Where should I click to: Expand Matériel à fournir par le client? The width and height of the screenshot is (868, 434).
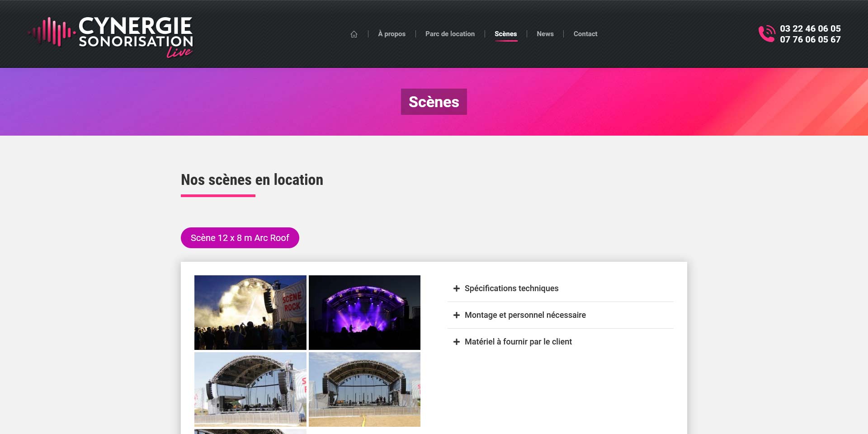coord(518,342)
